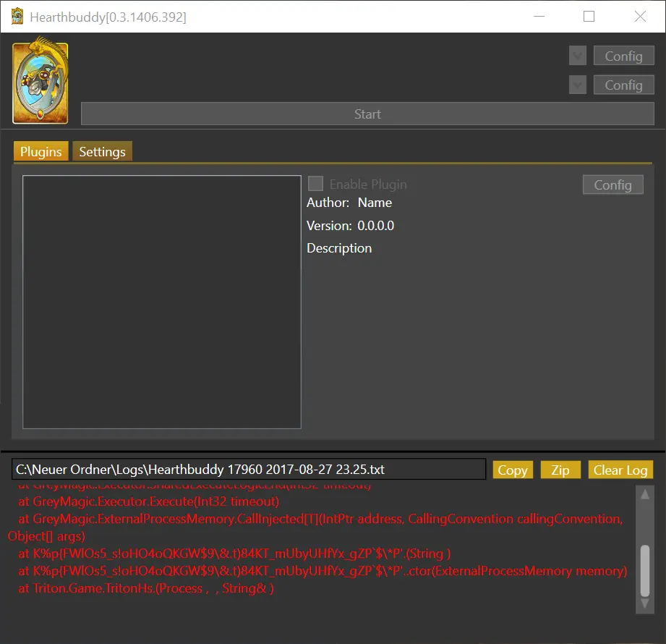Click the log scrollbar down arrow
The height and width of the screenshot is (644, 666).
click(645, 603)
